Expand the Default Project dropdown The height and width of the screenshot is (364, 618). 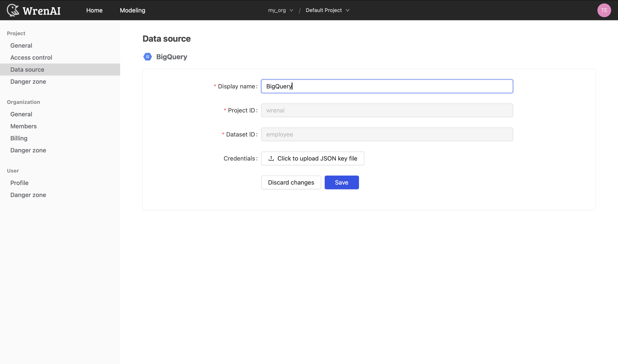tap(327, 10)
